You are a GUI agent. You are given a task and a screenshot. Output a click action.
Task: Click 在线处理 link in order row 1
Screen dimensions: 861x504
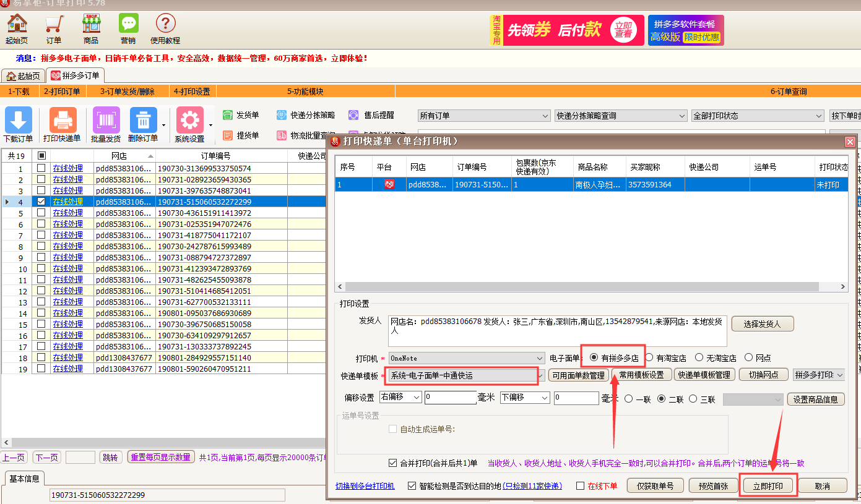coord(67,168)
